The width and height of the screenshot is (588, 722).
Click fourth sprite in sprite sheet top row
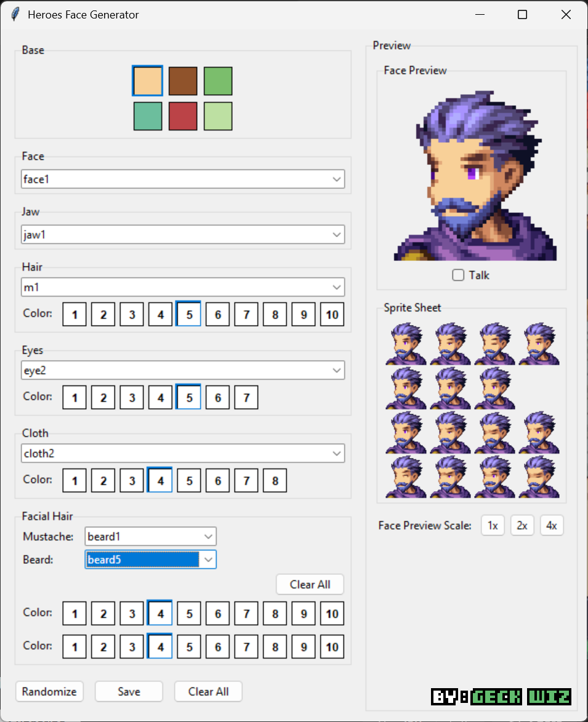539,343
